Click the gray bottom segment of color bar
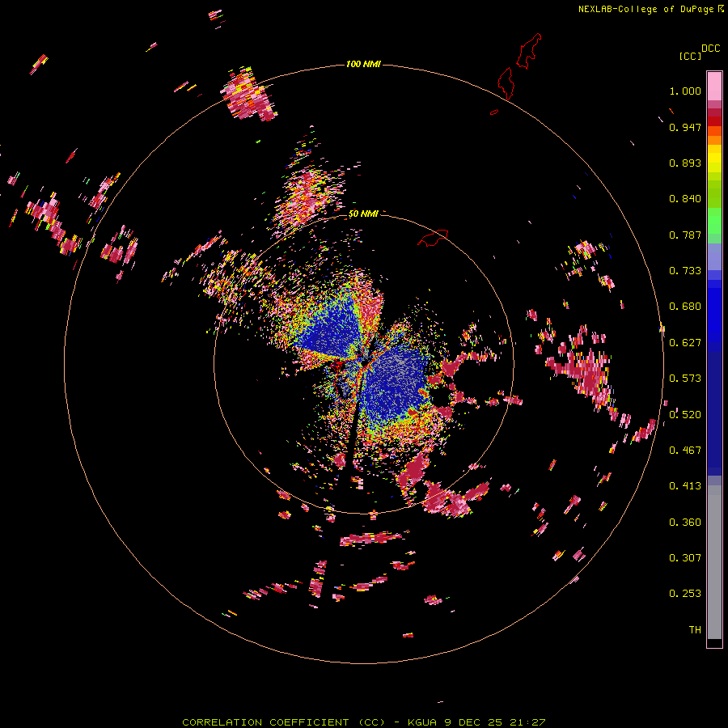 coord(714,562)
